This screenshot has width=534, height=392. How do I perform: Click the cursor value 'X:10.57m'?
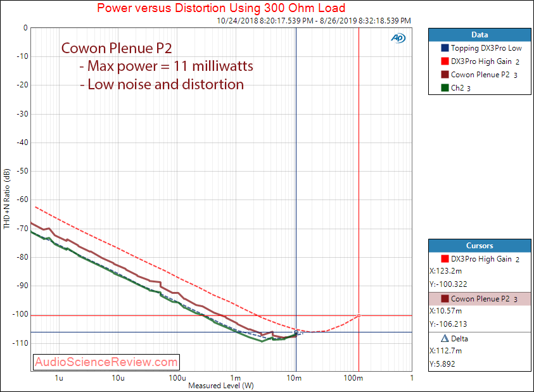[446, 311]
